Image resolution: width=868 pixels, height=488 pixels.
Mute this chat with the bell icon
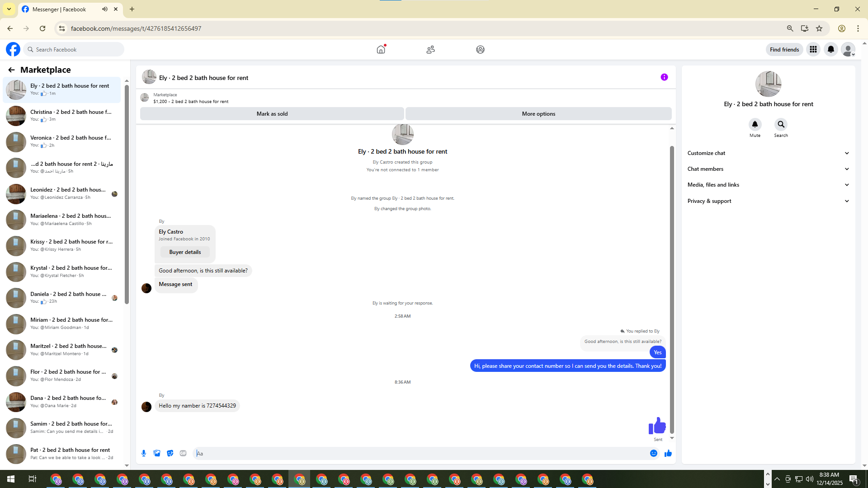pyautogui.click(x=755, y=124)
